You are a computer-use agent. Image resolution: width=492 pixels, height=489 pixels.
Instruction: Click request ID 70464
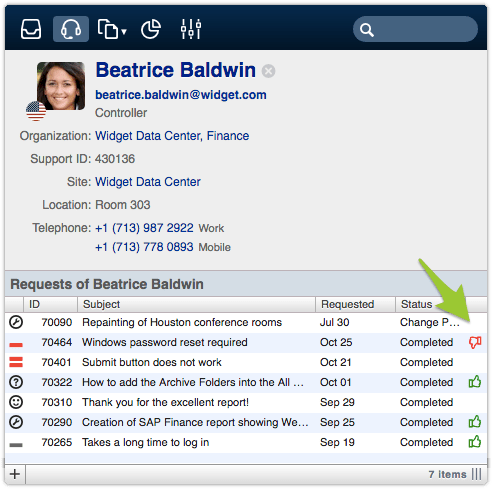57,342
